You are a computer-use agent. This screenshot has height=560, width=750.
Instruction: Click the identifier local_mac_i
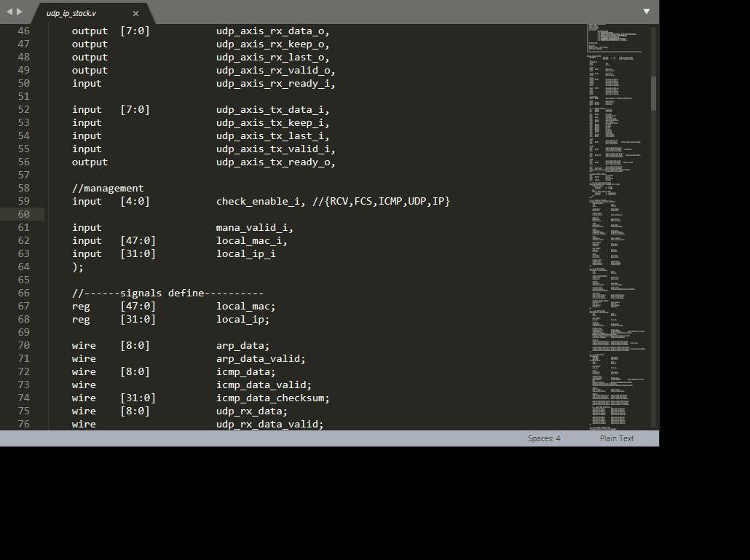click(x=248, y=240)
